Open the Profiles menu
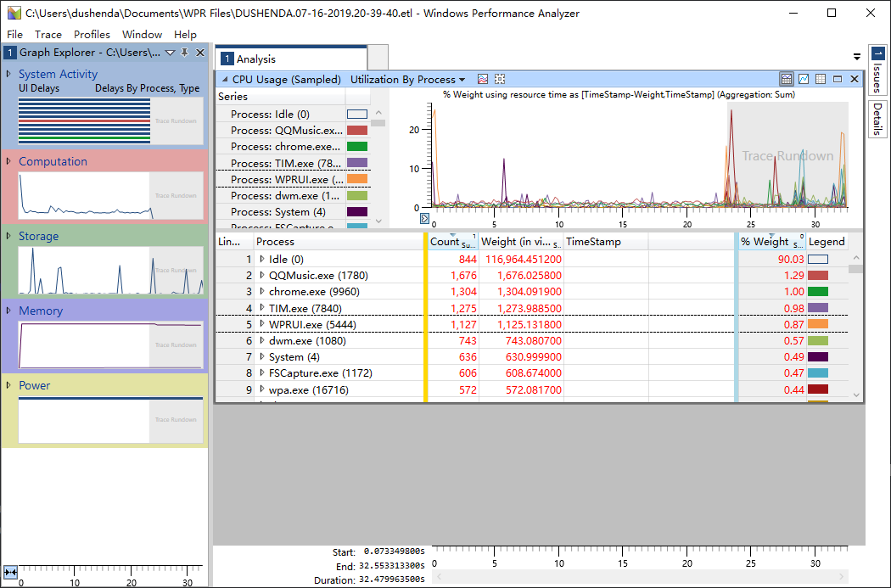 pyautogui.click(x=92, y=35)
